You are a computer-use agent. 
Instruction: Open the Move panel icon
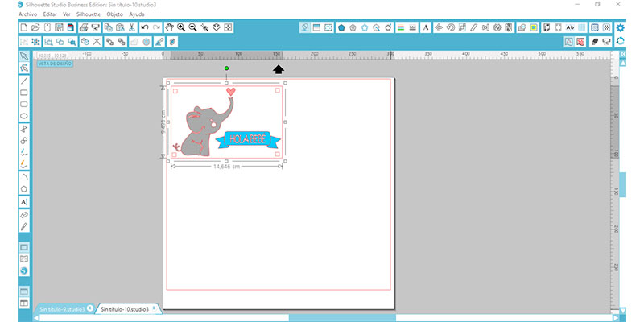click(439, 27)
